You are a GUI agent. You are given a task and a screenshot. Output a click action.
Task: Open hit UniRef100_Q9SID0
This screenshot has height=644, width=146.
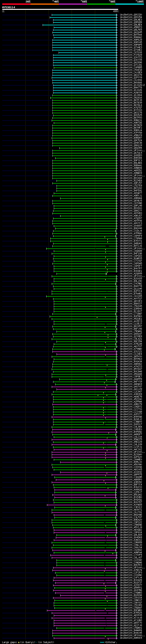click(131, 15)
